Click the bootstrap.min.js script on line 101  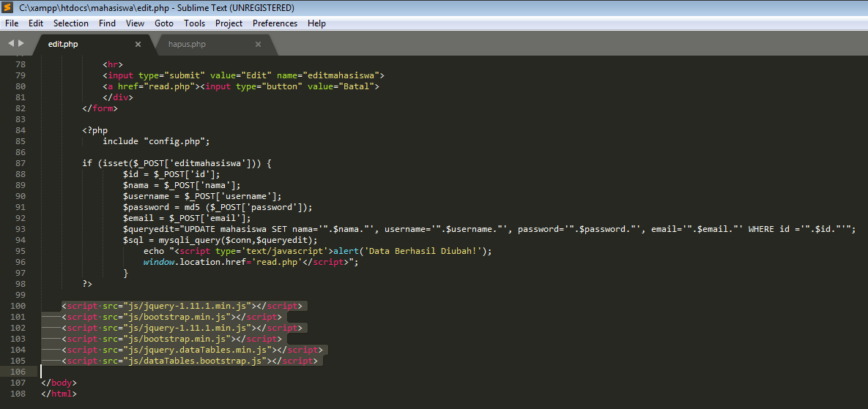pyautogui.click(x=171, y=317)
